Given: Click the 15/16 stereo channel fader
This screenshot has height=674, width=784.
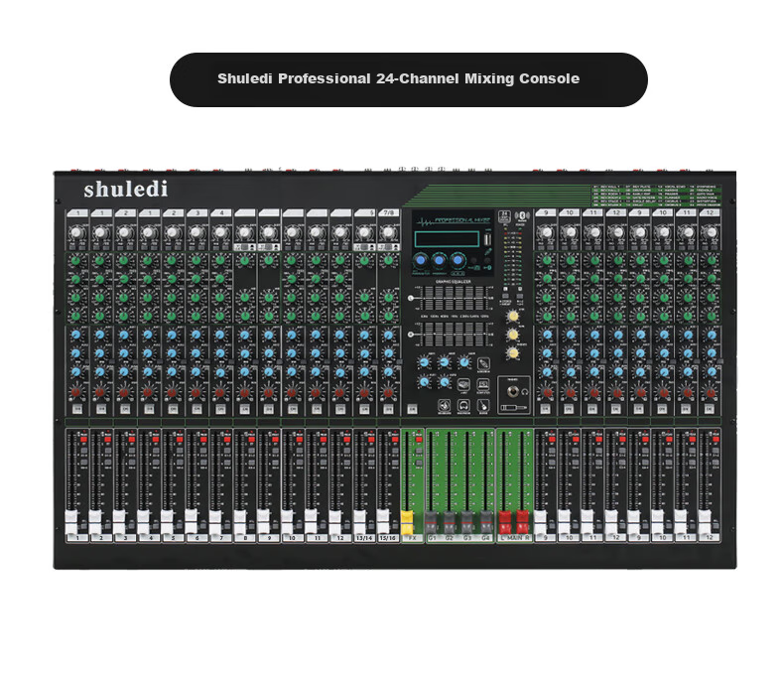Looking at the screenshot, I should (383, 522).
